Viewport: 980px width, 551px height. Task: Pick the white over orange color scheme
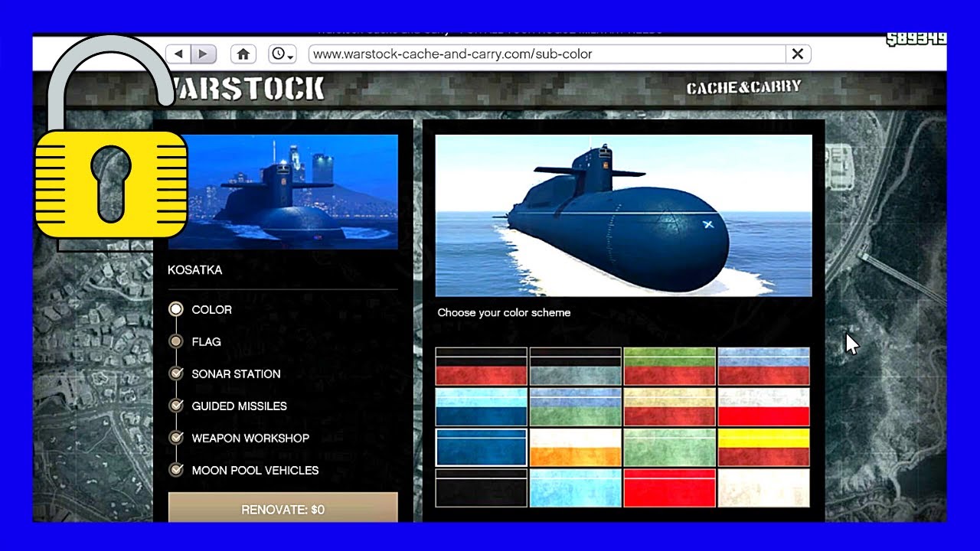pos(576,448)
